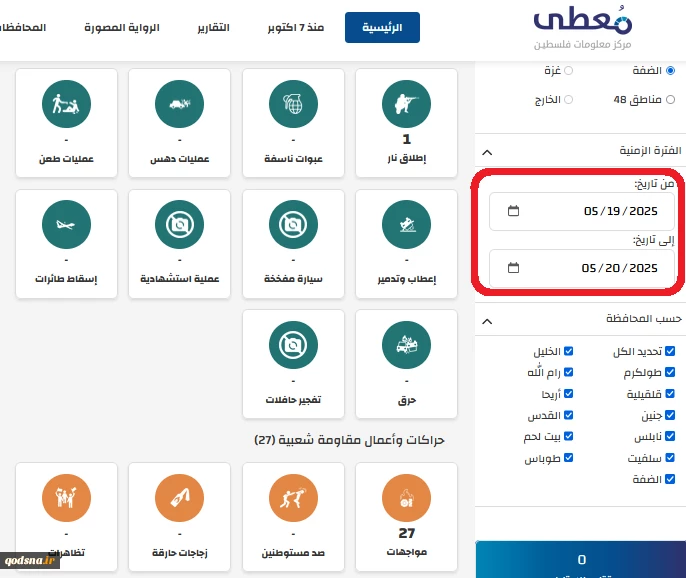Select the غزة radio button
The width and height of the screenshot is (686, 578).
click(569, 71)
